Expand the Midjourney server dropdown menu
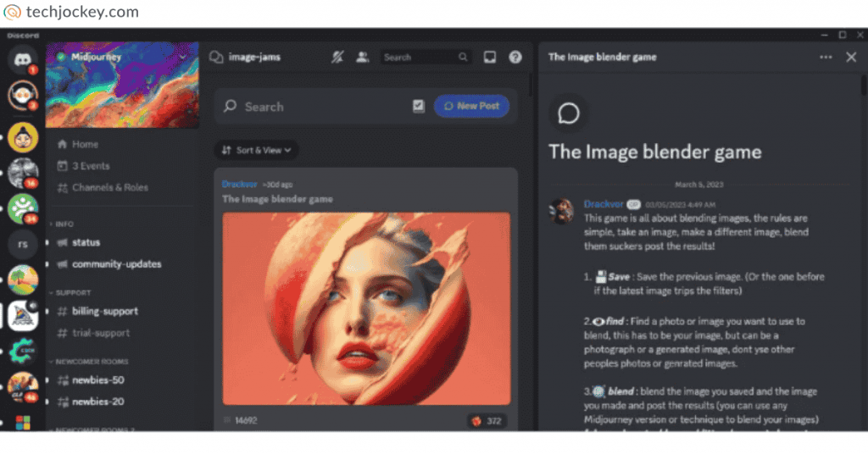This screenshot has width=868, height=454. tap(183, 58)
